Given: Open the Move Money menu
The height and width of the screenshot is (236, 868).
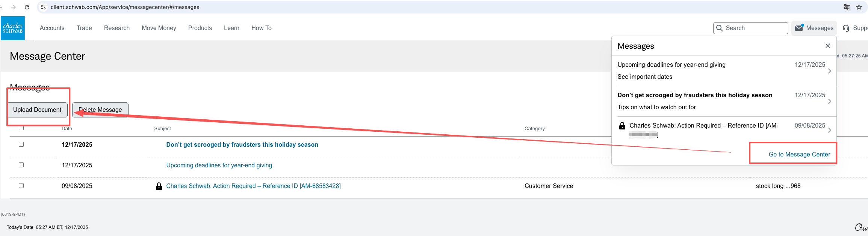Looking at the screenshot, I should point(159,28).
